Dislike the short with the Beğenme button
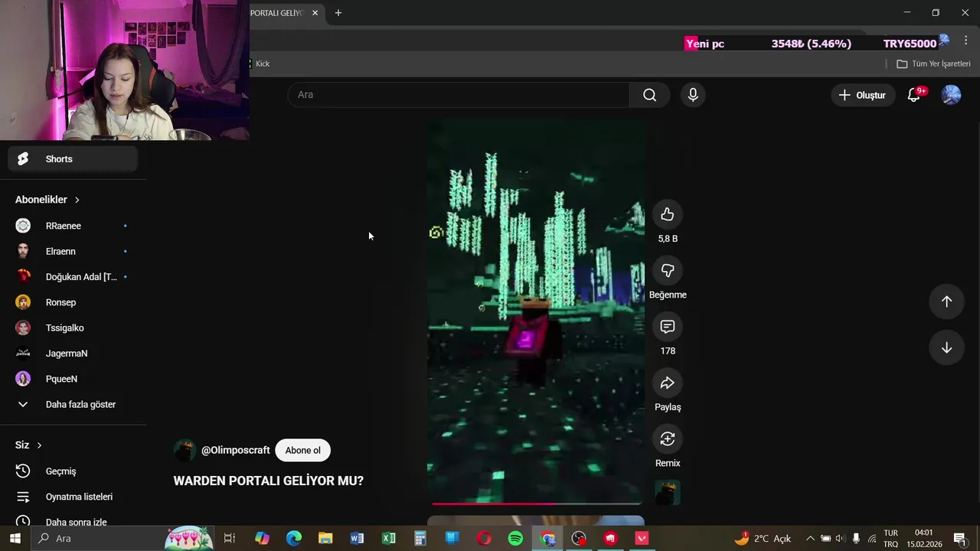The height and width of the screenshot is (551, 980). tap(668, 271)
